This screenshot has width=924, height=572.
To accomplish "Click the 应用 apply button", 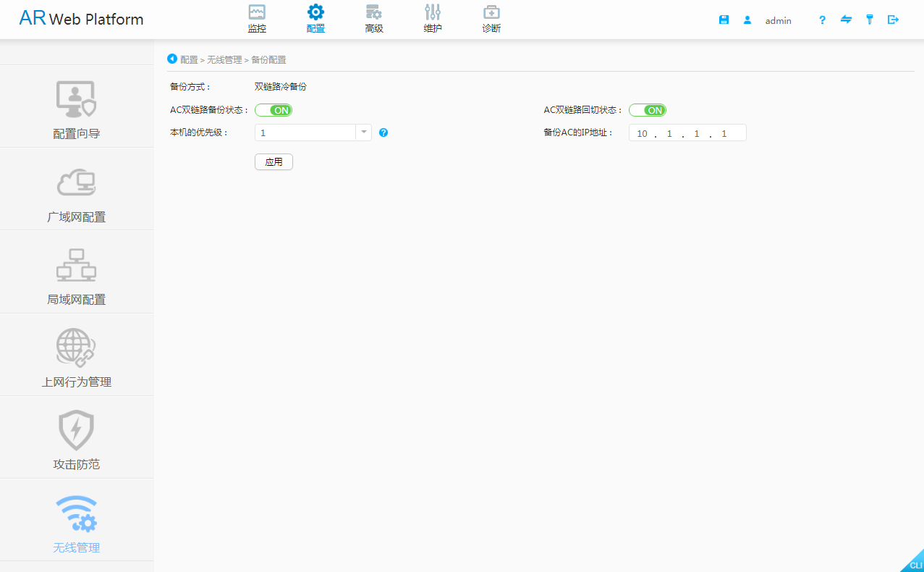I will (x=274, y=162).
